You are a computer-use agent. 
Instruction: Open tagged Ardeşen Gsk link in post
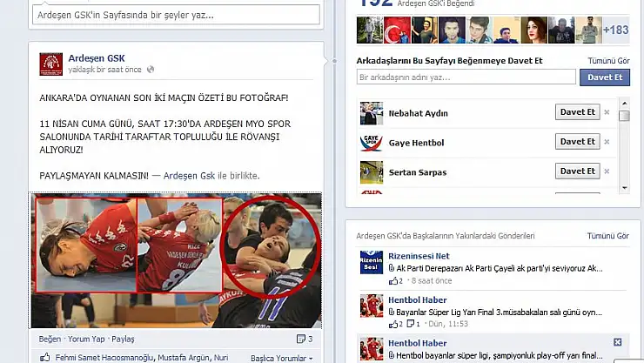coord(189,176)
